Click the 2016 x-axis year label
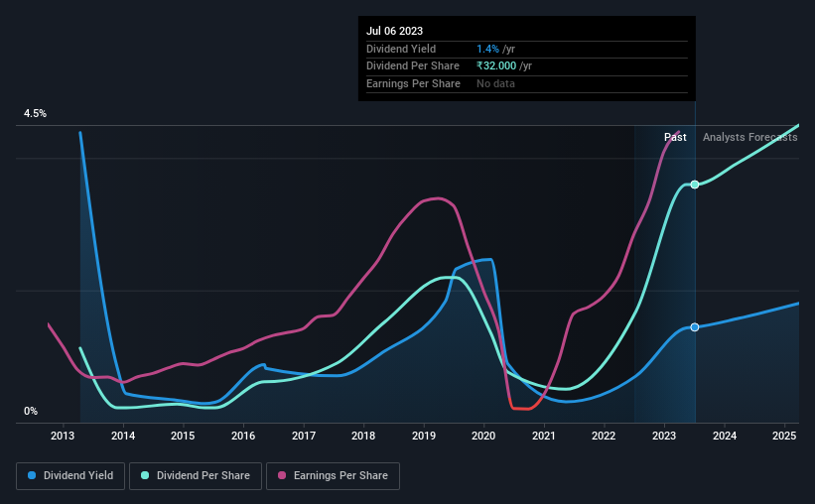 [x=243, y=436]
